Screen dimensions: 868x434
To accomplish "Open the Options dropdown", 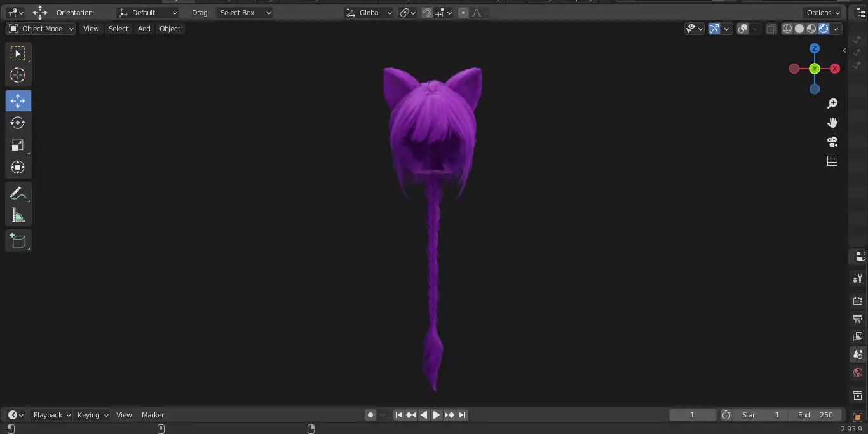I will point(824,13).
